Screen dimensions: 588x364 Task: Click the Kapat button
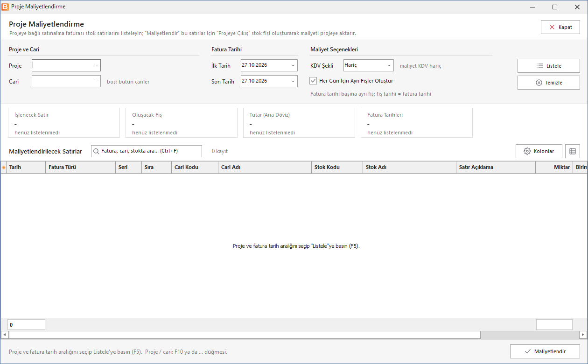(560, 27)
